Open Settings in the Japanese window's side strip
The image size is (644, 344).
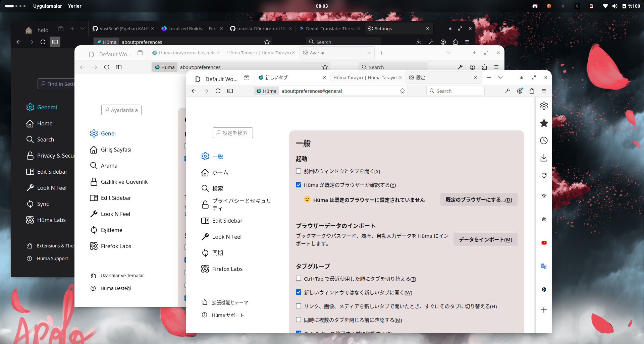(544, 106)
